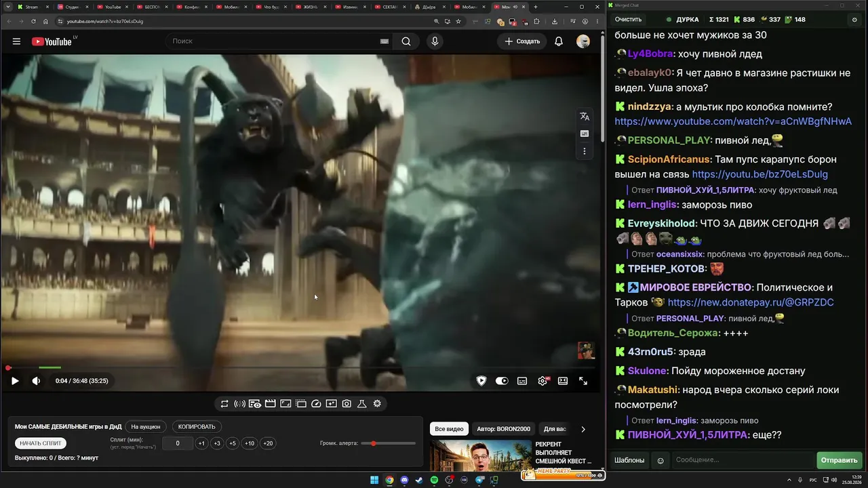Add +3 minutes to the split
This screenshot has width=868, height=488.
pos(217,443)
